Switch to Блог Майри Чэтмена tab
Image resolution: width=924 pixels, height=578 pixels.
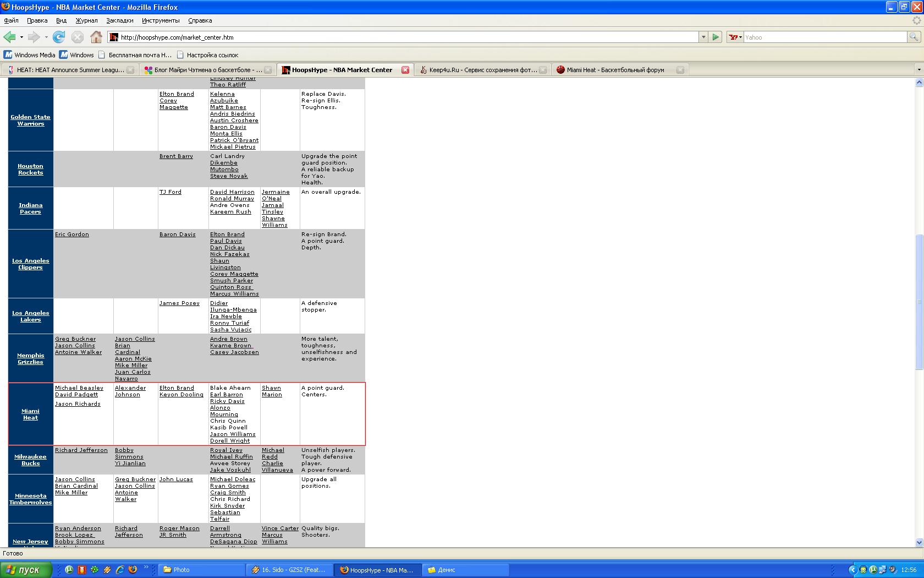207,70
